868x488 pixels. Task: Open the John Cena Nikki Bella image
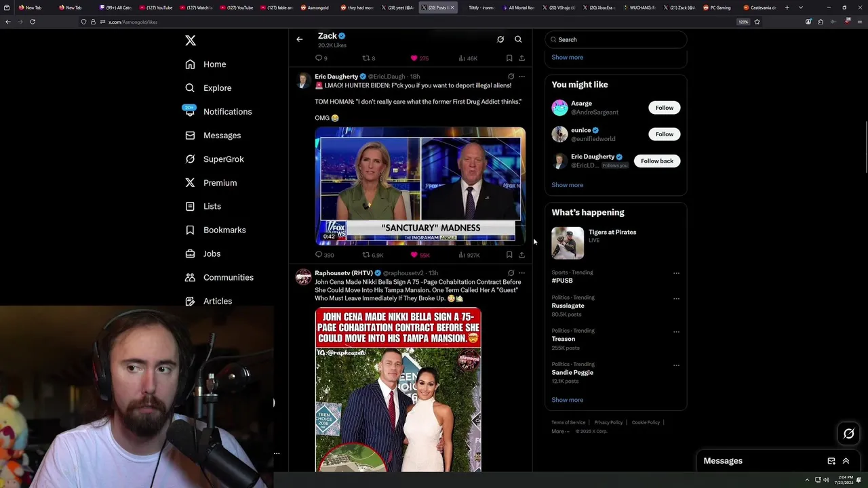398,389
